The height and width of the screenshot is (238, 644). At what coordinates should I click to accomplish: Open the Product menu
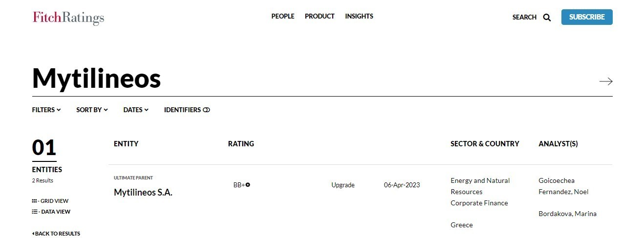(x=320, y=16)
